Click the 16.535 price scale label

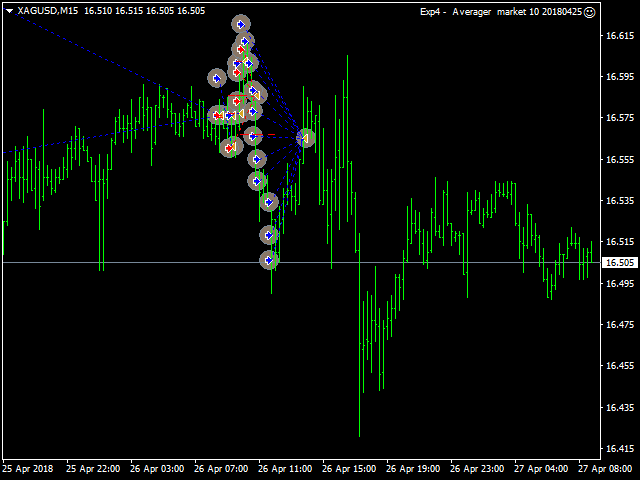coord(620,201)
